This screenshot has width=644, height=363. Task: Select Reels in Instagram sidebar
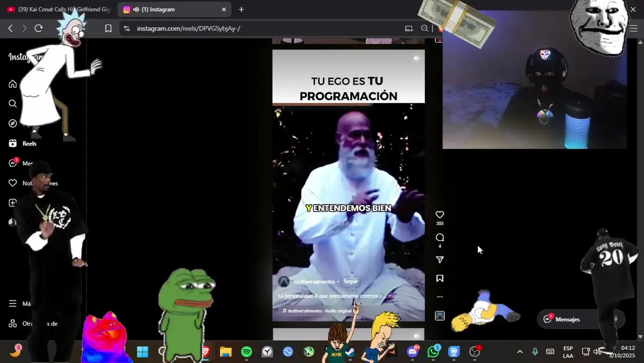tap(23, 143)
